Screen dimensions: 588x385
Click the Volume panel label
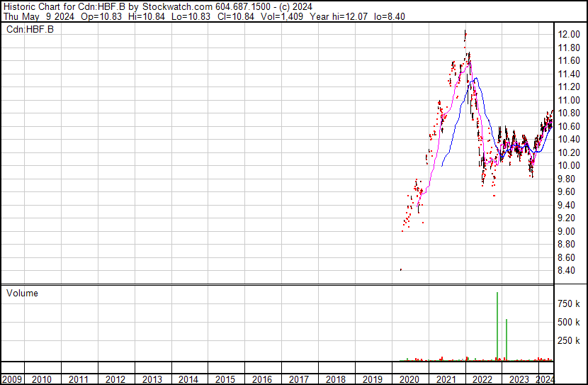(22, 294)
